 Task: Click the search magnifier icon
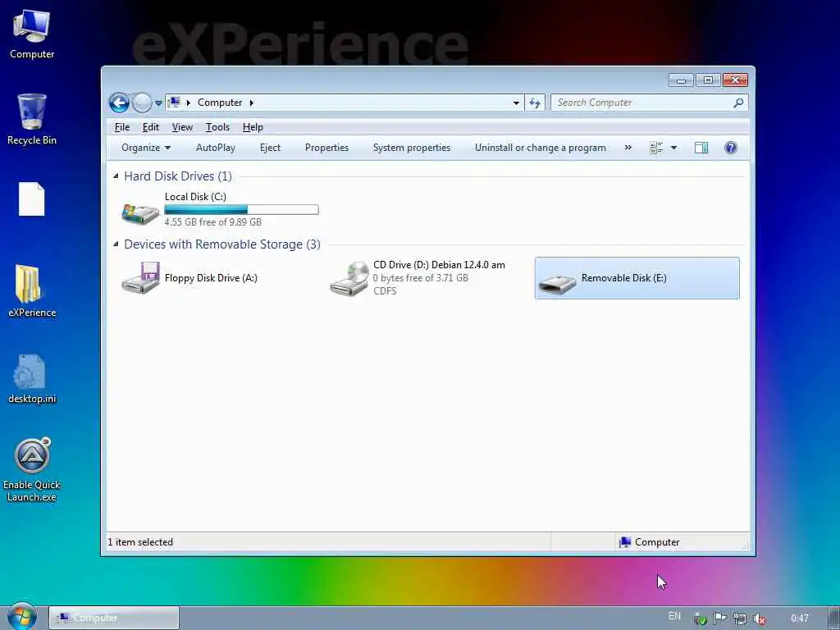(x=739, y=103)
